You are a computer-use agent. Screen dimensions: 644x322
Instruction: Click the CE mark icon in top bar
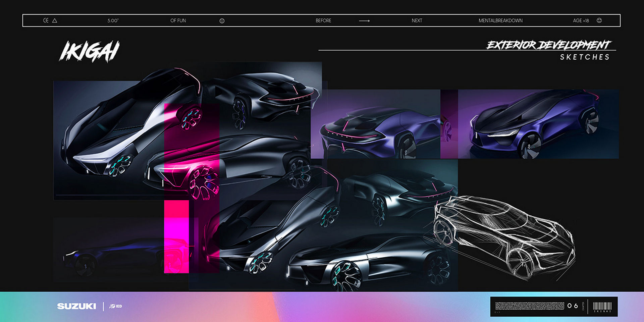coord(46,20)
